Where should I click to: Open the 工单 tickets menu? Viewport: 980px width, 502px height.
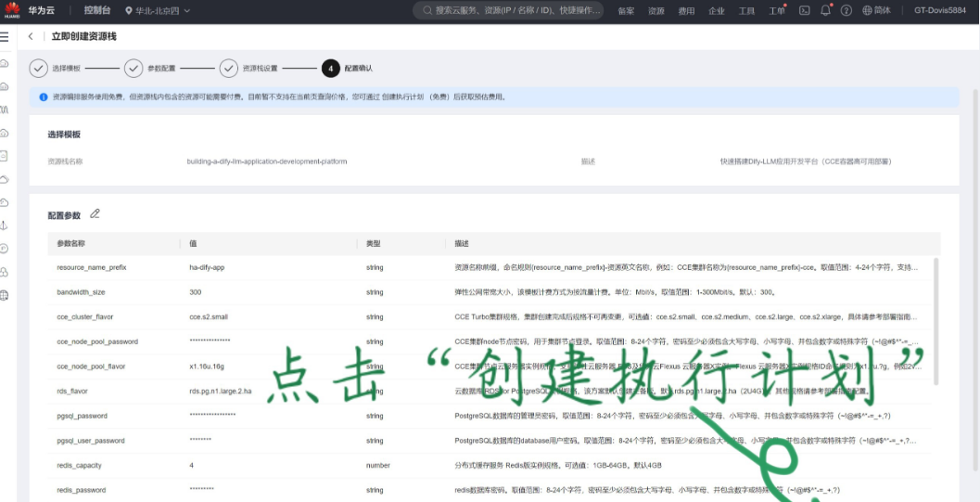click(776, 10)
